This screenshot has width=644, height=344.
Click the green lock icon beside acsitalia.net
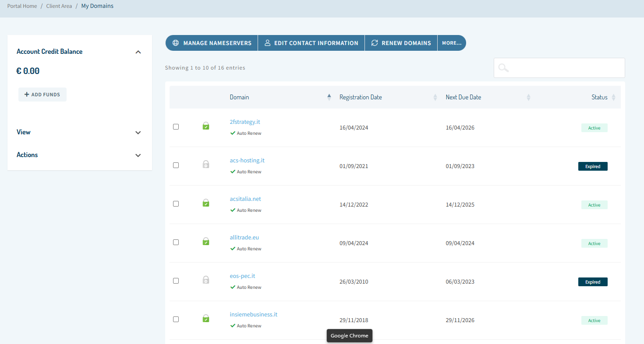click(205, 203)
